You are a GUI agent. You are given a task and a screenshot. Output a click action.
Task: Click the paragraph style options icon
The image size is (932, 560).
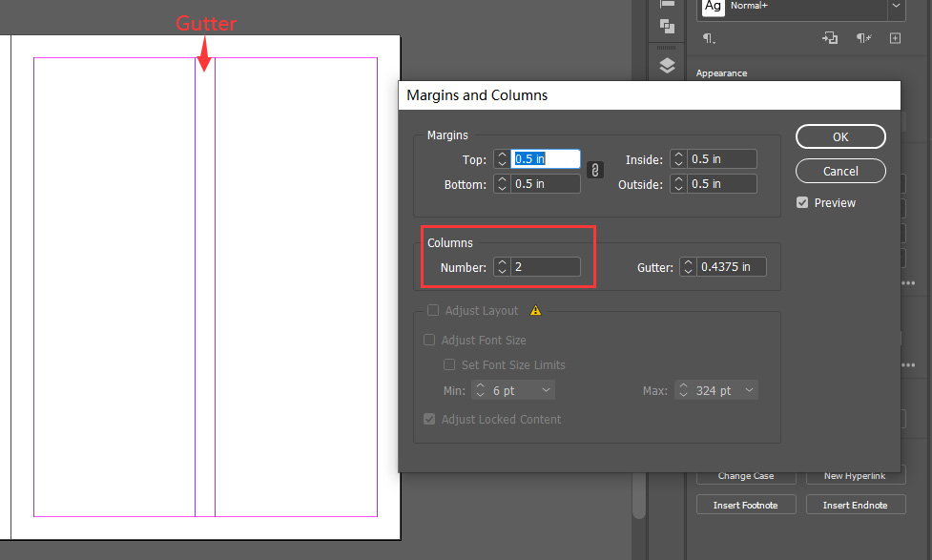coord(709,39)
